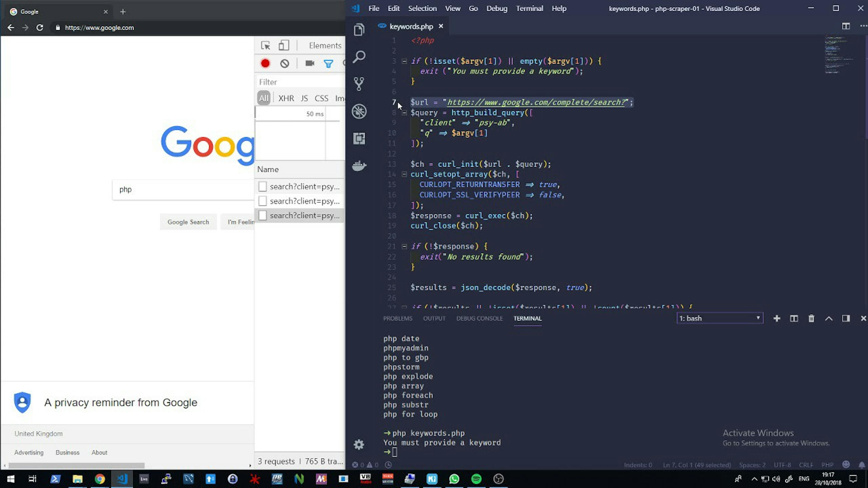Open the About link on Google homepage

[x=99, y=453]
